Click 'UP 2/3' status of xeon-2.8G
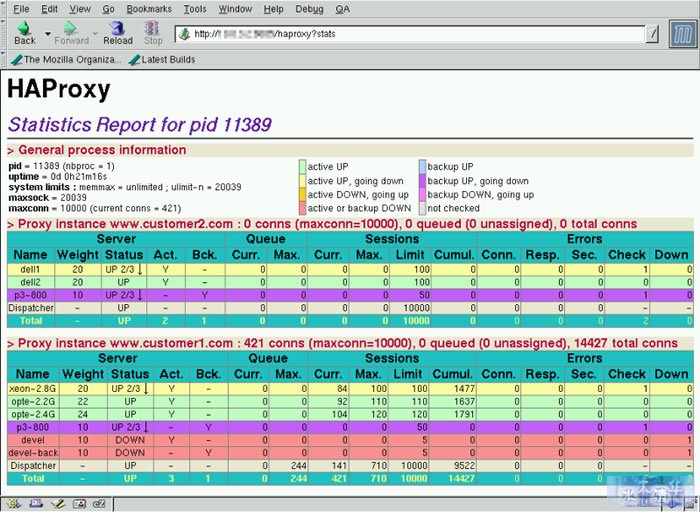 point(130,389)
